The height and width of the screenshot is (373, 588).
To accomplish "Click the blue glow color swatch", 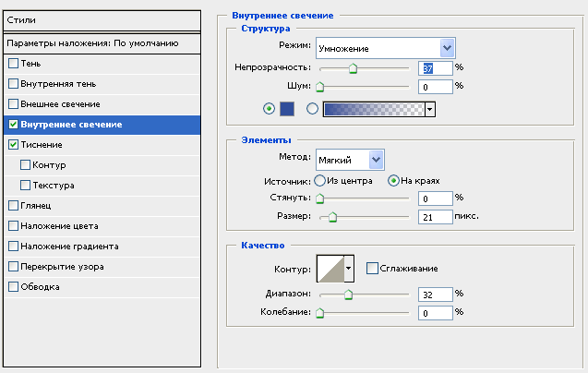I will 287,109.
